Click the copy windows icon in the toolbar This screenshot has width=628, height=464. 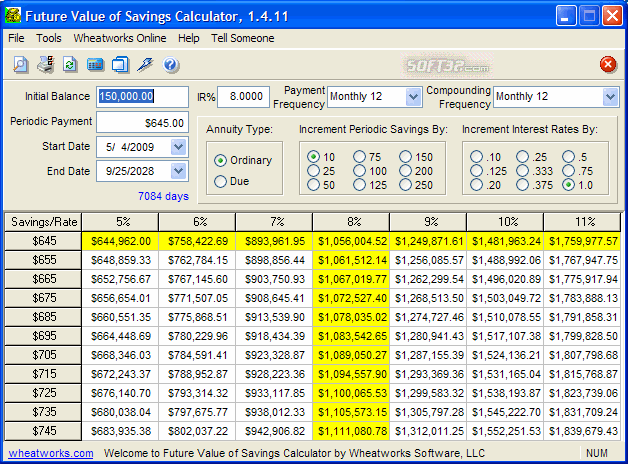click(x=120, y=64)
